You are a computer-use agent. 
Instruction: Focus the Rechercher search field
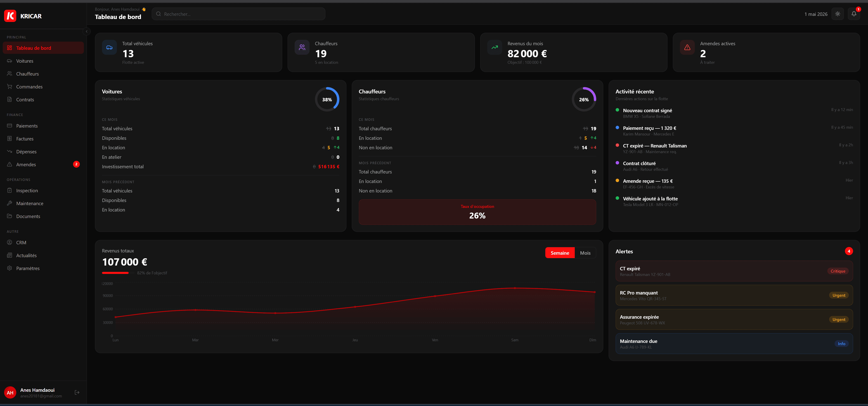pos(238,14)
